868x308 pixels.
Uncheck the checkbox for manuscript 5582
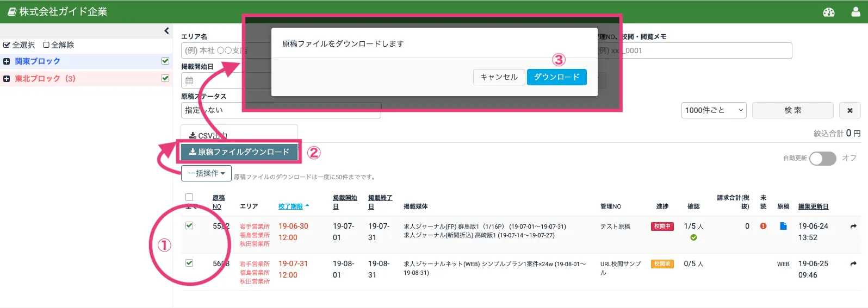(x=189, y=225)
